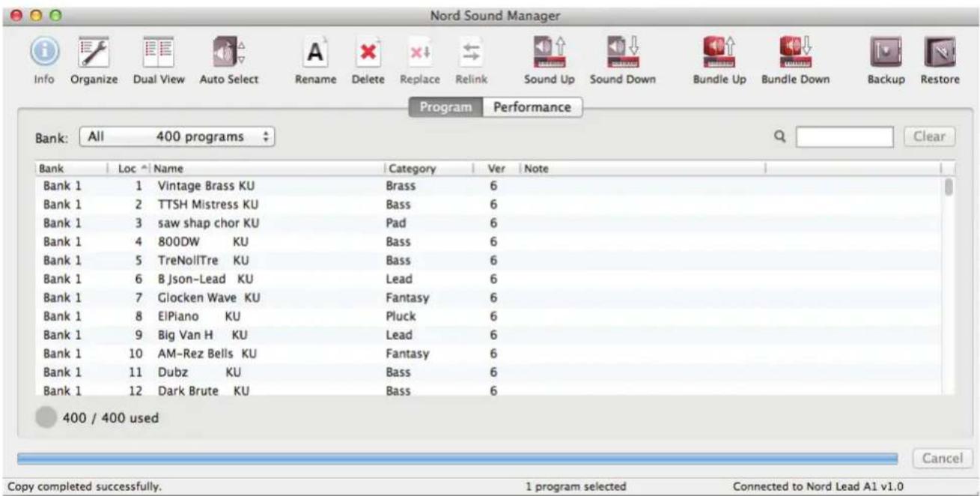Click the Organize toolbar icon
This screenshot has height=496, width=980.
click(94, 55)
